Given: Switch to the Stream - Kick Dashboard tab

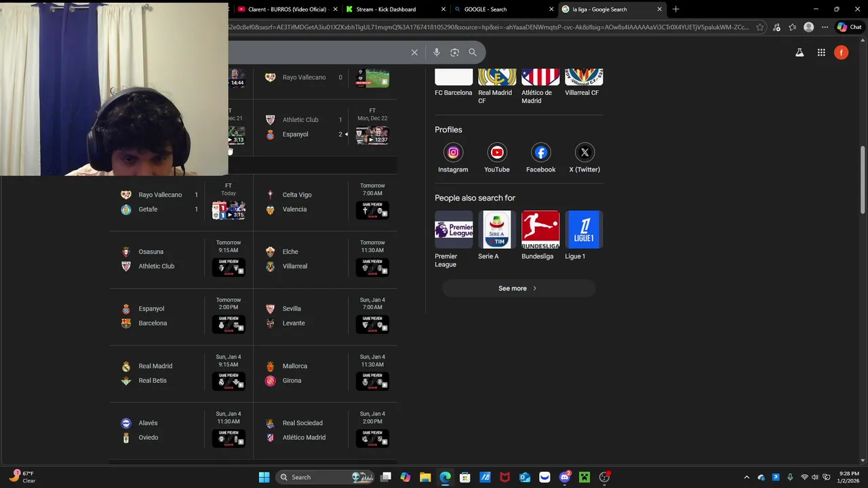Looking at the screenshot, I should pyautogui.click(x=387, y=9).
